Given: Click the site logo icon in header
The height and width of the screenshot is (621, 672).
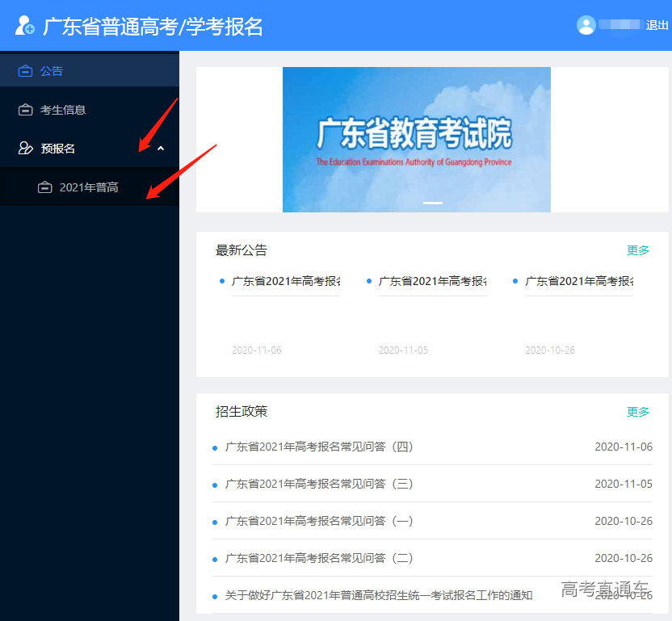Looking at the screenshot, I should [25, 25].
